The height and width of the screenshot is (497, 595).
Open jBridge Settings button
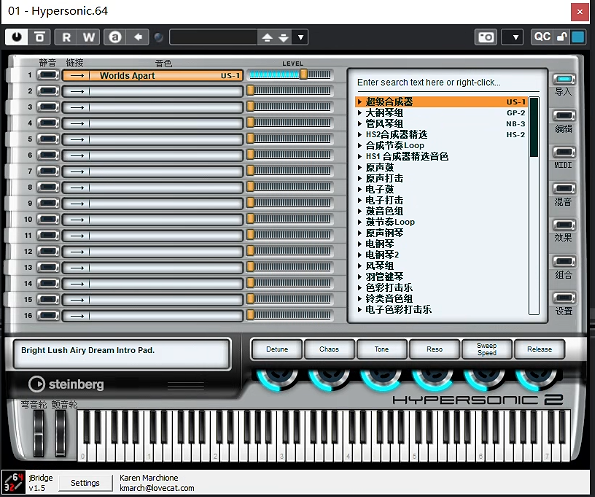[85, 483]
